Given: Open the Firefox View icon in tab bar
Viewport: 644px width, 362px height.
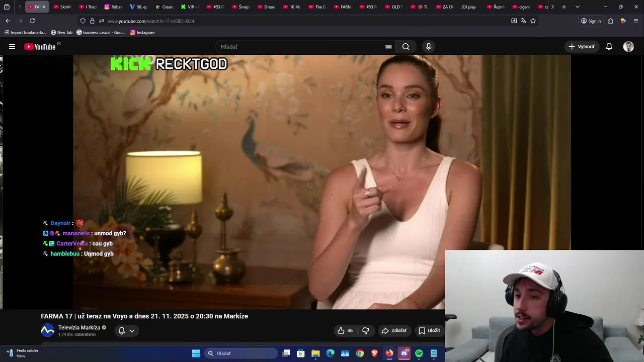Looking at the screenshot, I should [7, 7].
